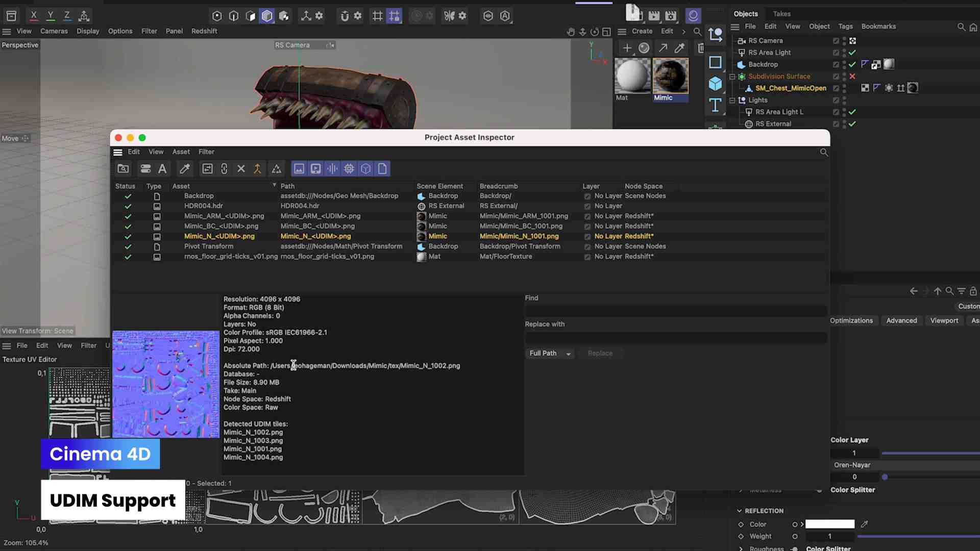
Task: Click the remove asset X icon
Action: click(x=241, y=168)
